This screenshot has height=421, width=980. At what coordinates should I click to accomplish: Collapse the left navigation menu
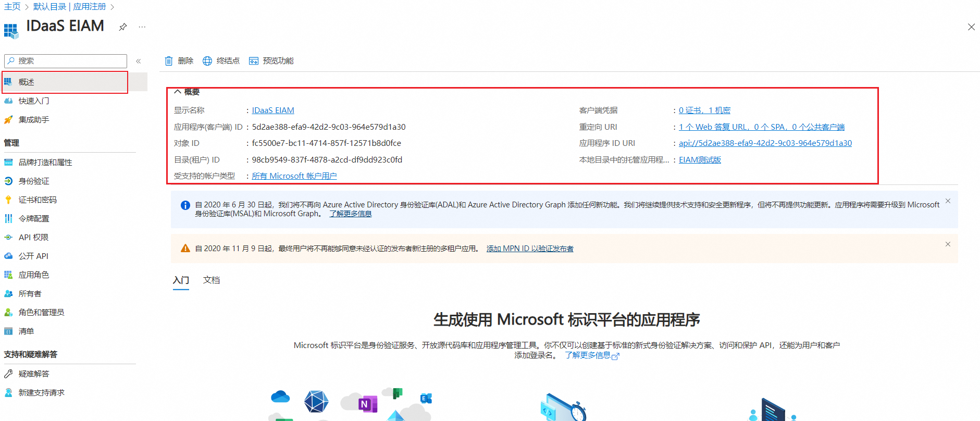139,61
